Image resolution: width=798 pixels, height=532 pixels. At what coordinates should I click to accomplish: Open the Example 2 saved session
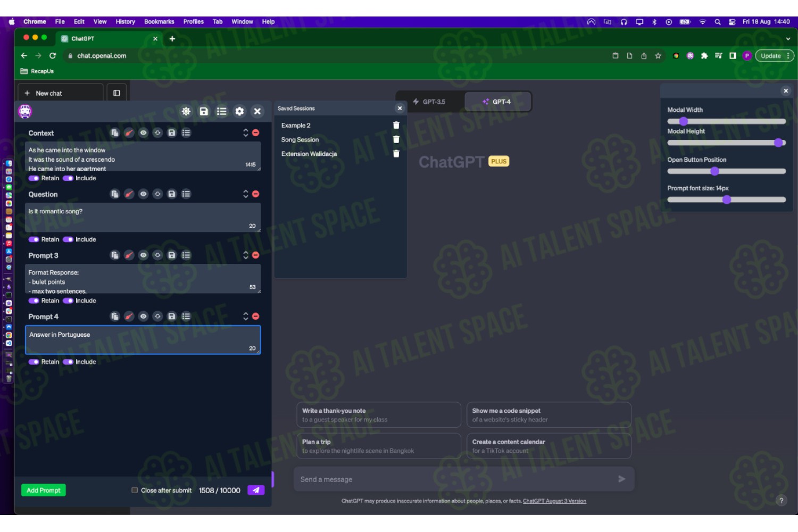tap(296, 126)
